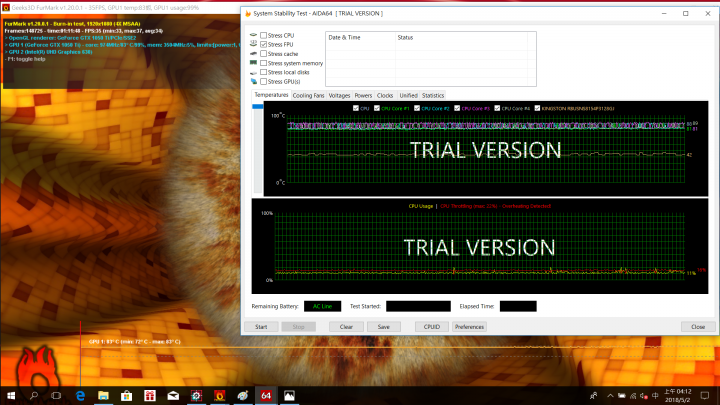720x405 pixels.
Task: Enable the Stress CPU checkbox
Action: pos(264,35)
